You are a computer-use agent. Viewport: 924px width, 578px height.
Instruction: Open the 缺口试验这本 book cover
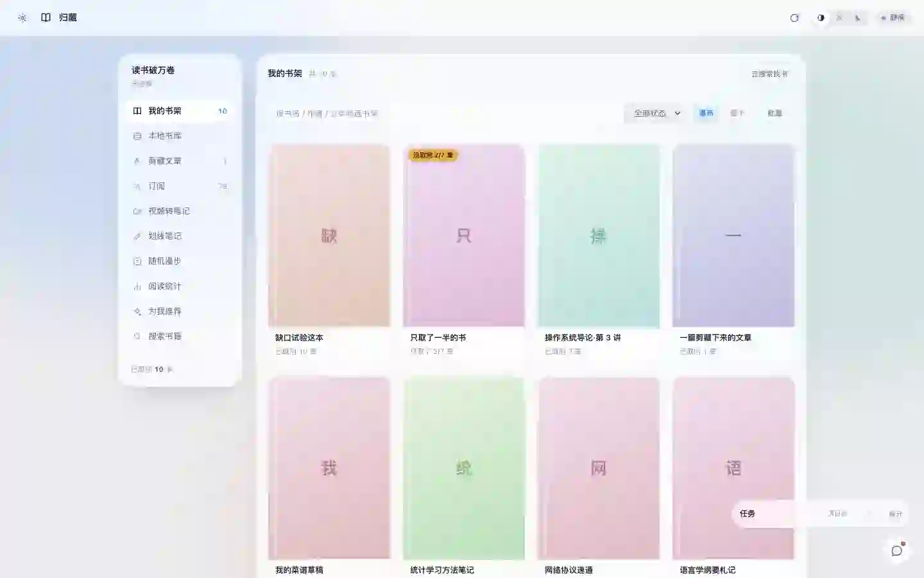[x=329, y=236]
